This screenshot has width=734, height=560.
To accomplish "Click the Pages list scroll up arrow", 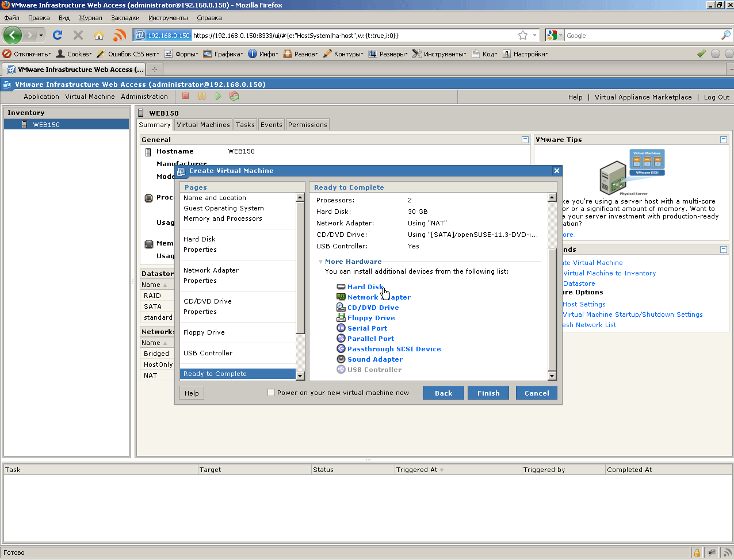I will 300,197.
